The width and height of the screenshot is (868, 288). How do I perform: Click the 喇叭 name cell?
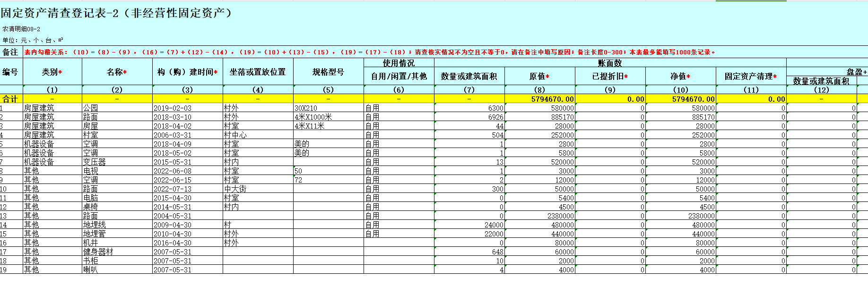[117, 270]
